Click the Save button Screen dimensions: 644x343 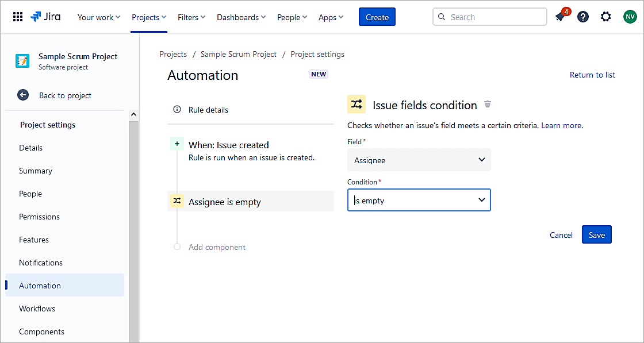(596, 235)
